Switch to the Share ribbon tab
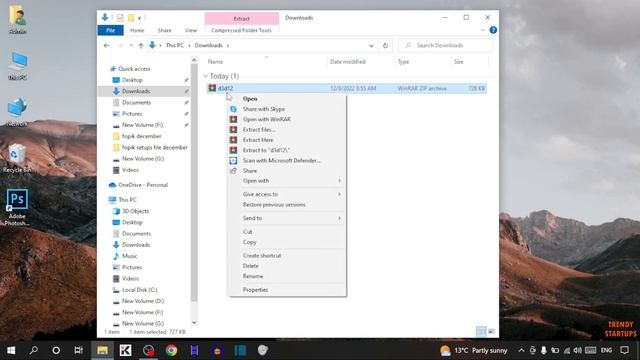The width and height of the screenshot is (640, 360). click(164, 30)
